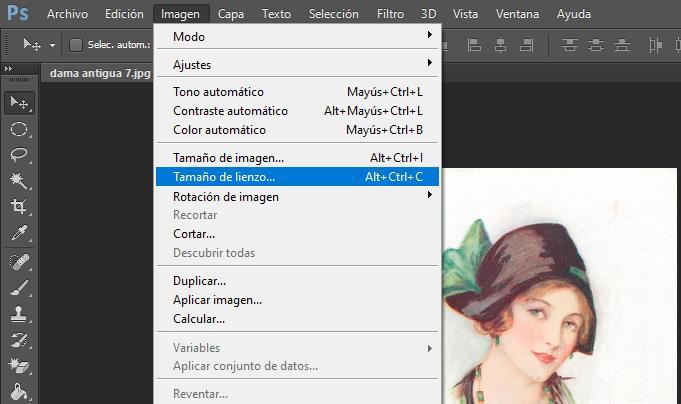Choose Cortar... menu entry

pyautogui.click(x=298, y=234)
